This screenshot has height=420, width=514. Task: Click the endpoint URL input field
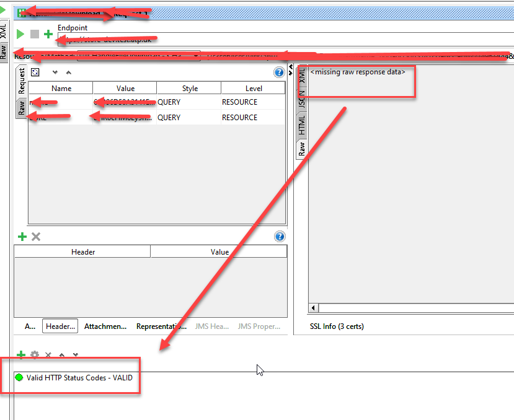(285, 40)
